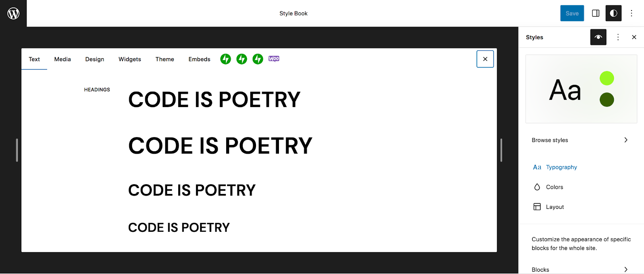Viewport: 644px width, 274px height.
Task: Click the blue Save button
Action: click(572, 13)
